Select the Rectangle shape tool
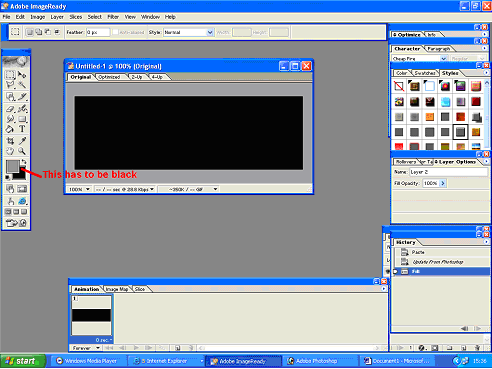Image resolution: width=492 pixels, height=369 pixels. [22, 119]
